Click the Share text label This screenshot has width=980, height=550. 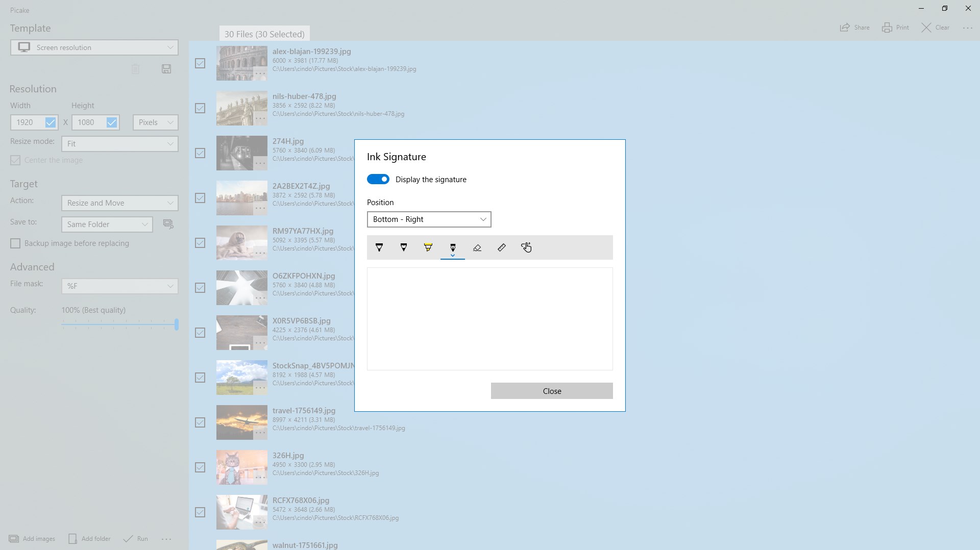pyautogui.click(x=862, y=28)
